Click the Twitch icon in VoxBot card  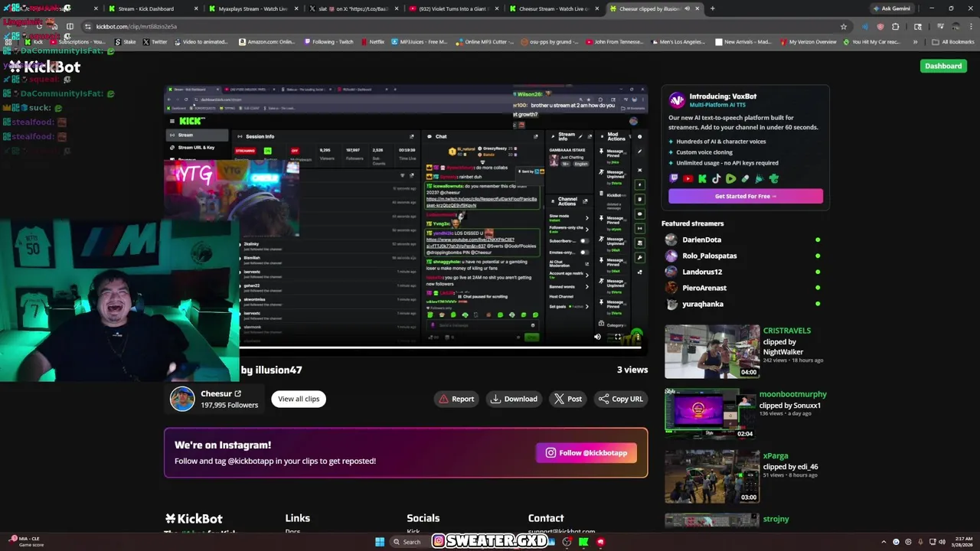coord(674,179)
